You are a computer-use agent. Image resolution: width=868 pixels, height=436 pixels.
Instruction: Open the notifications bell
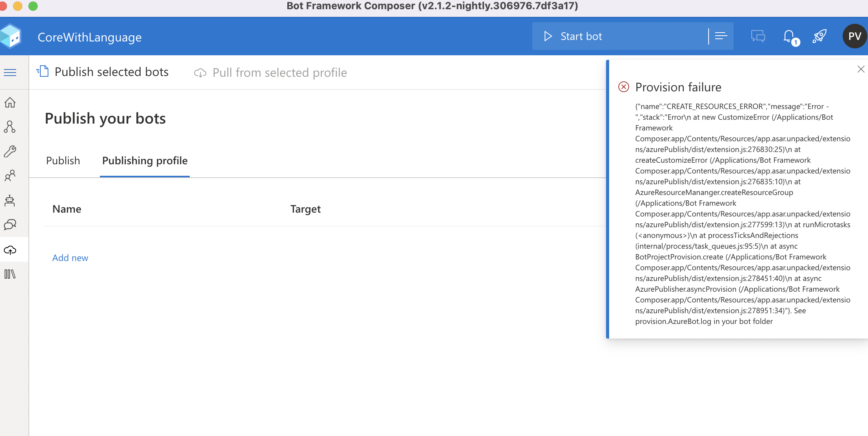tap(789, 36)
